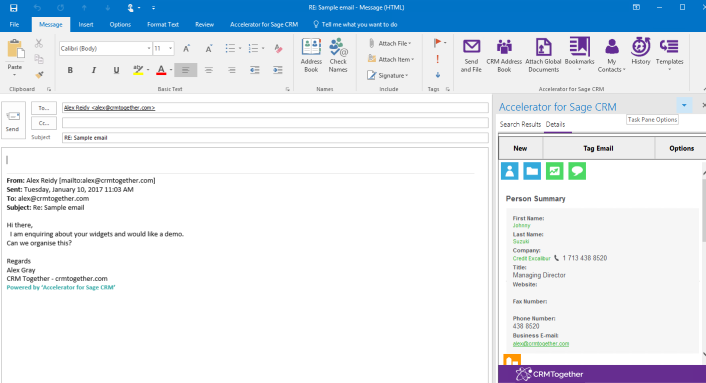Click Increase Indent icon
Screen dimensions: 706x383
(277, 70)
